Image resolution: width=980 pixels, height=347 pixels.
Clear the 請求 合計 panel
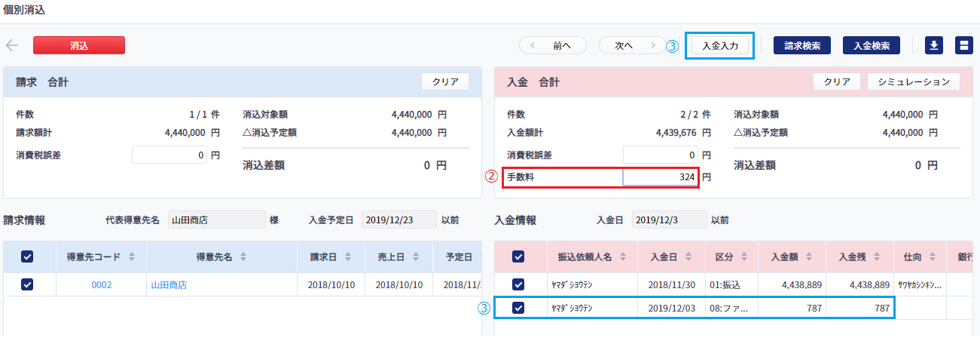445,81
